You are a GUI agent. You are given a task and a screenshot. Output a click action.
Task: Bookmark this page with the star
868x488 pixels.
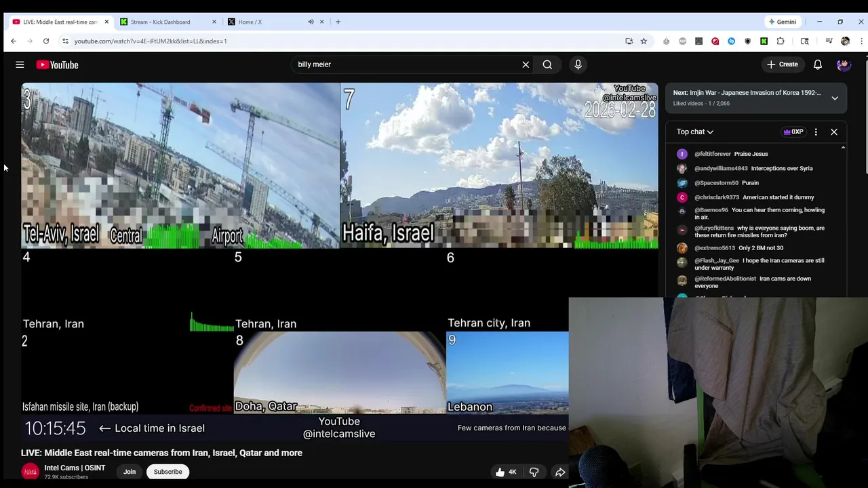click(644, 41)
